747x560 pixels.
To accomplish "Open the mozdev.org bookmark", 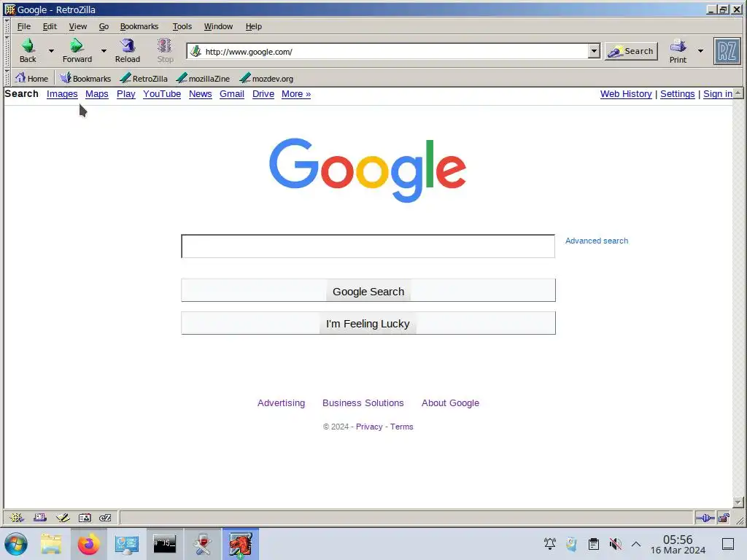I will (x=266, y=78).
